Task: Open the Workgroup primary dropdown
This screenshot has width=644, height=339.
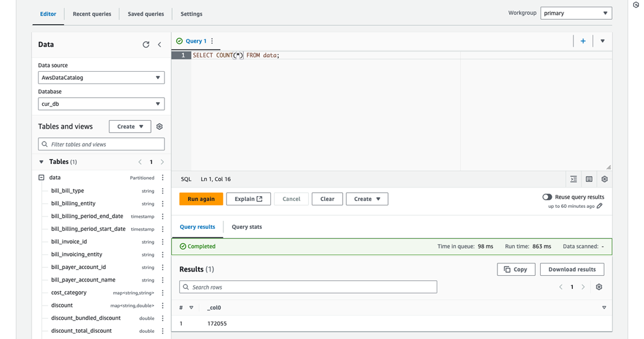Action: [x=576, y=13]
